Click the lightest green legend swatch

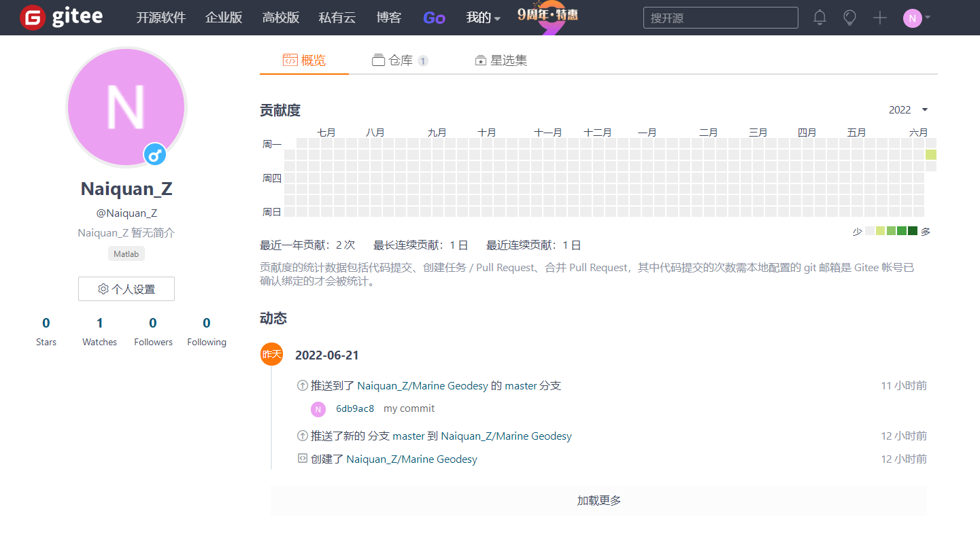(x=880, y=231)
